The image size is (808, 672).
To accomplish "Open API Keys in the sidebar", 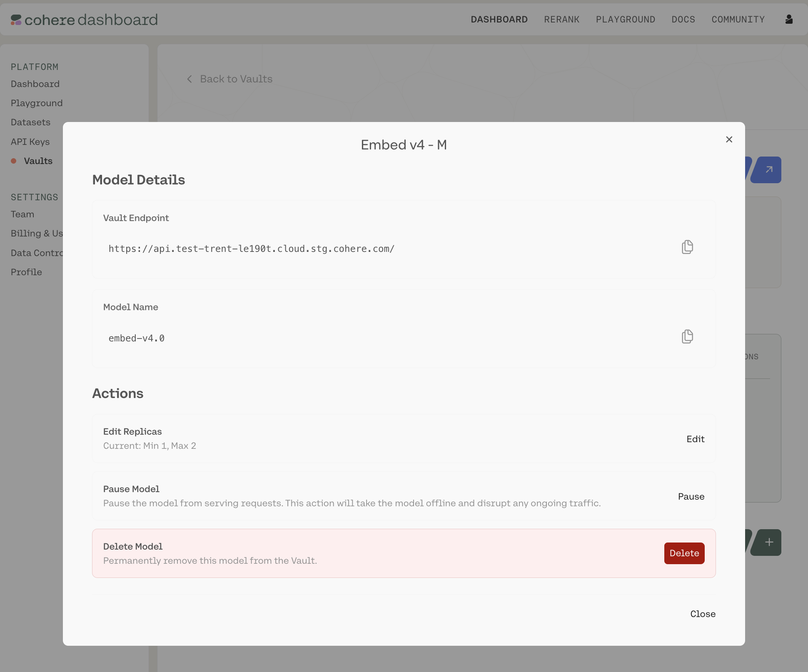I will (30, 142).
